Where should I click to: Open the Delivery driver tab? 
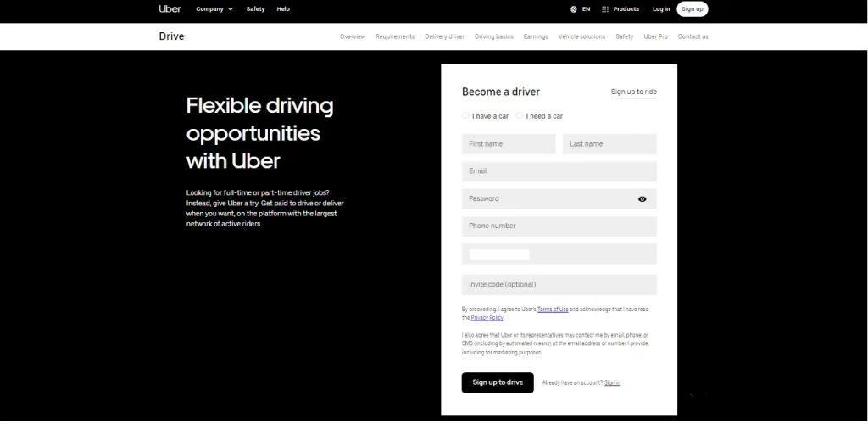click(x=444, y=36)
